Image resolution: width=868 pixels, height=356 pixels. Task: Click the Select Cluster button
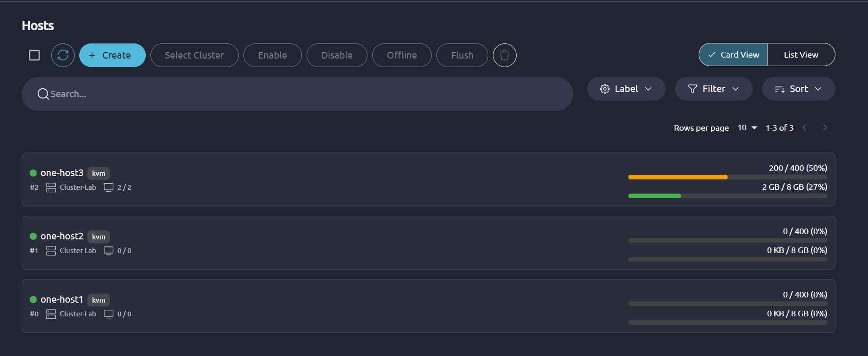pyautogui.click(x=194, y=55)
